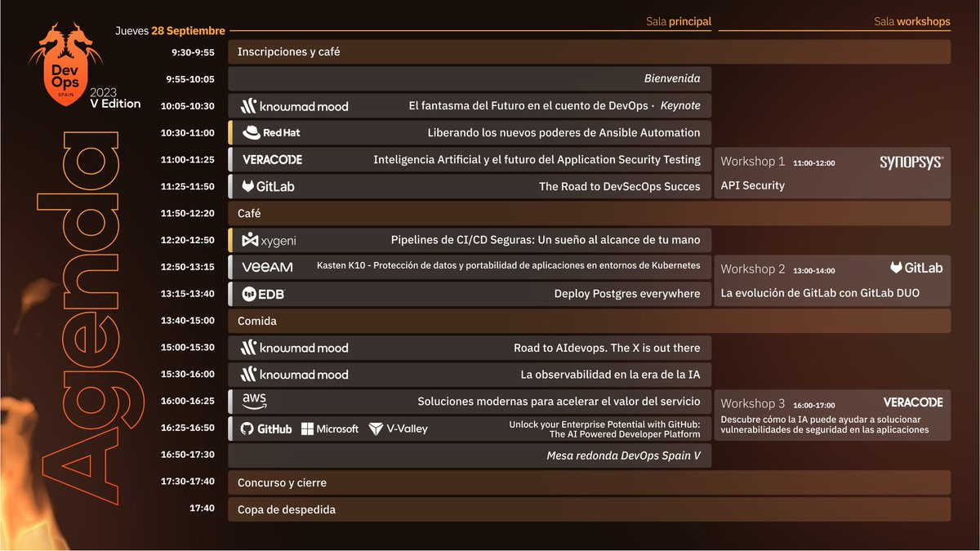Click the 2023 V Edition label
The height and width of the screenshot is (551, 980).
click(115, 98)
